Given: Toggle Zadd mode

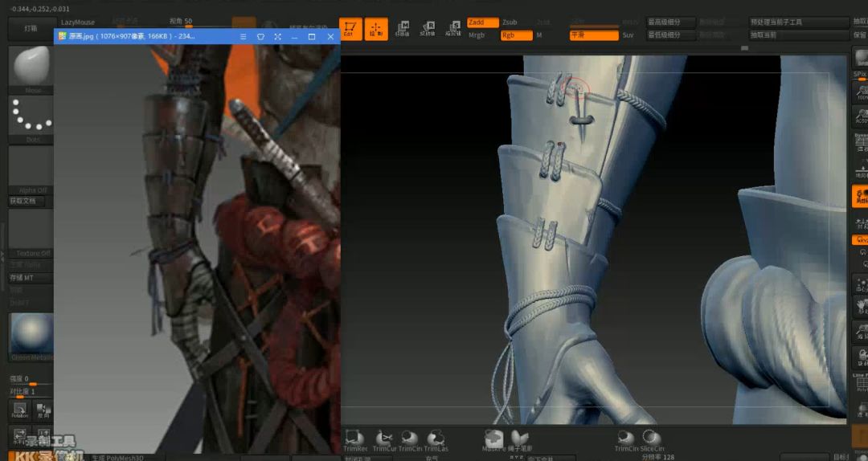Looking at the screenshot, I should pyautogui.click(x=483, y=22).
